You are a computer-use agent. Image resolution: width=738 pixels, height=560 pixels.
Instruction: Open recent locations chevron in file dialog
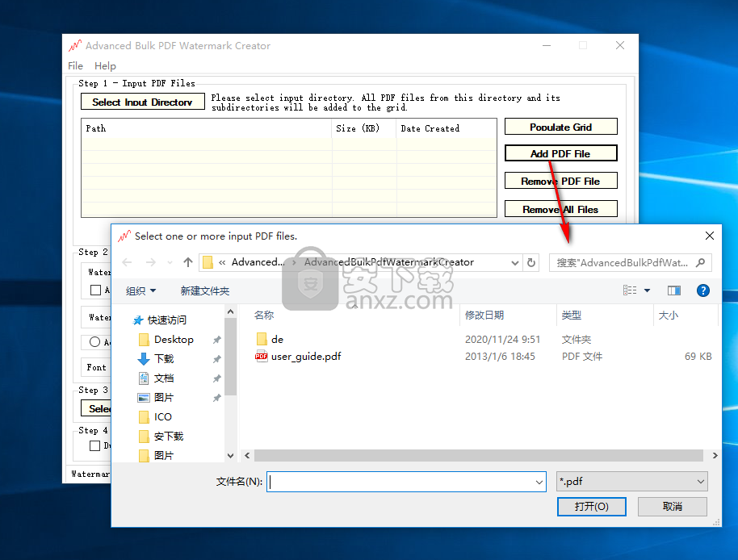pos(170,262)
